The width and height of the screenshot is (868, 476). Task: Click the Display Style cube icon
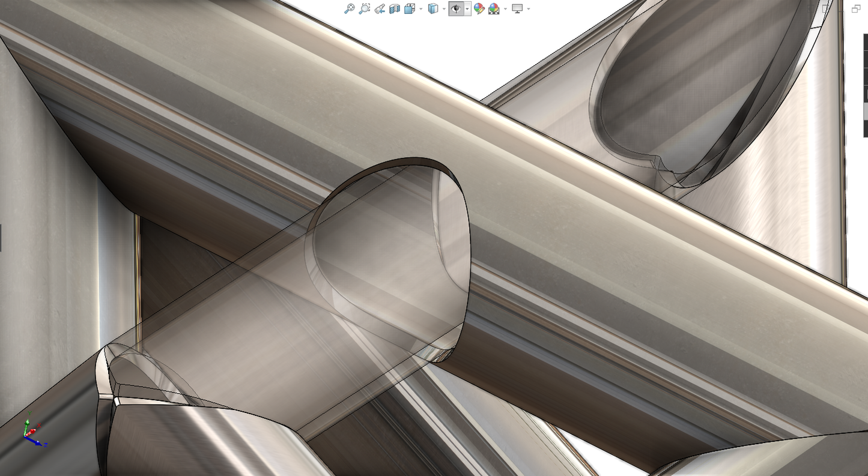point(432,8)
